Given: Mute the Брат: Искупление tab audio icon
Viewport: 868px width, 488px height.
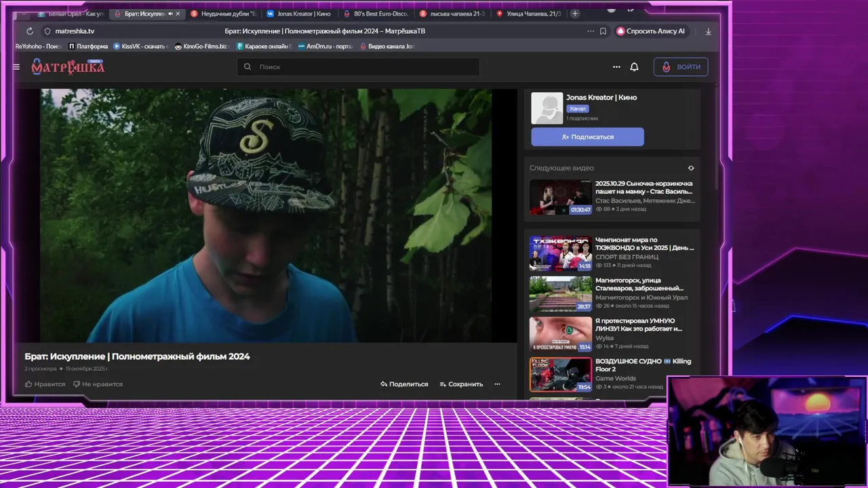Looking at the screenshot, I should [170, 14].
